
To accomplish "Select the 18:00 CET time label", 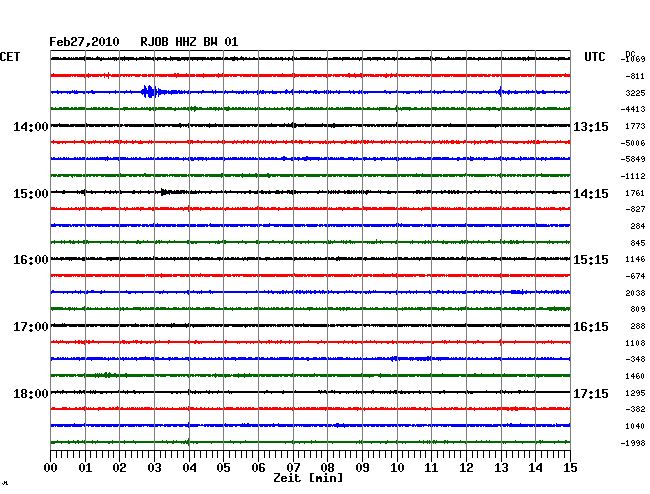I will [31, 393].
